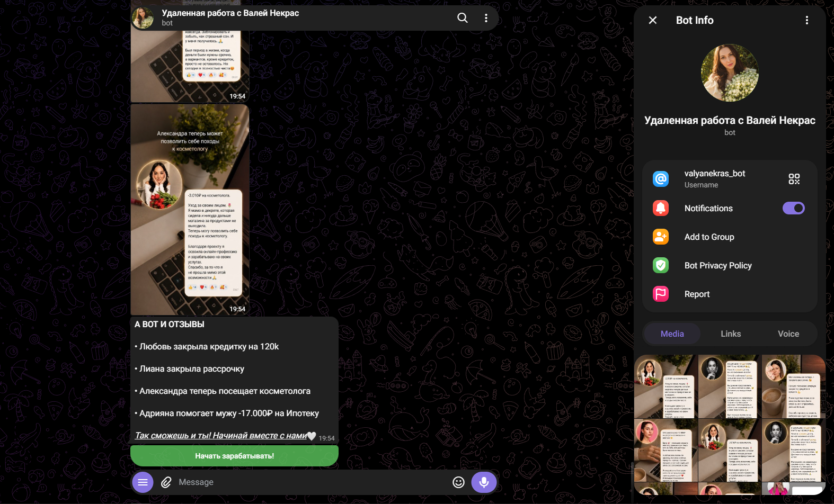Open Bot Privacy Policy
This screenshot has height=504, width=834.
(x=730, y=265)
